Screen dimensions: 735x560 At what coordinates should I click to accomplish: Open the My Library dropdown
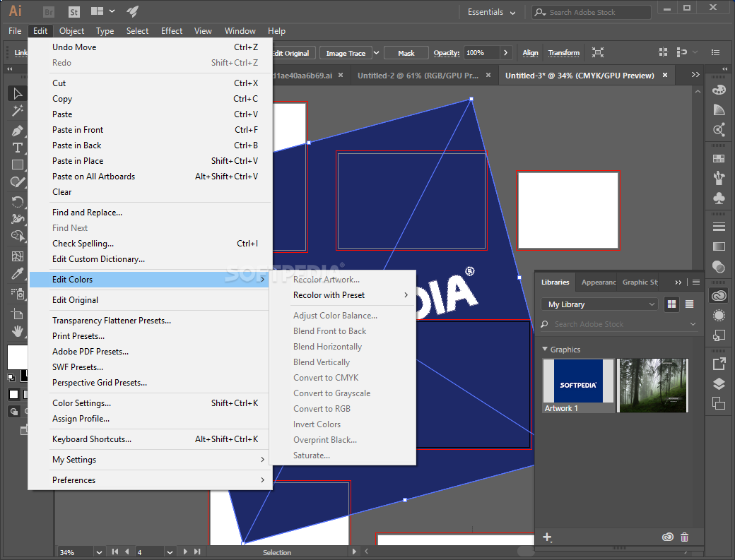click(x=599, y=304)
